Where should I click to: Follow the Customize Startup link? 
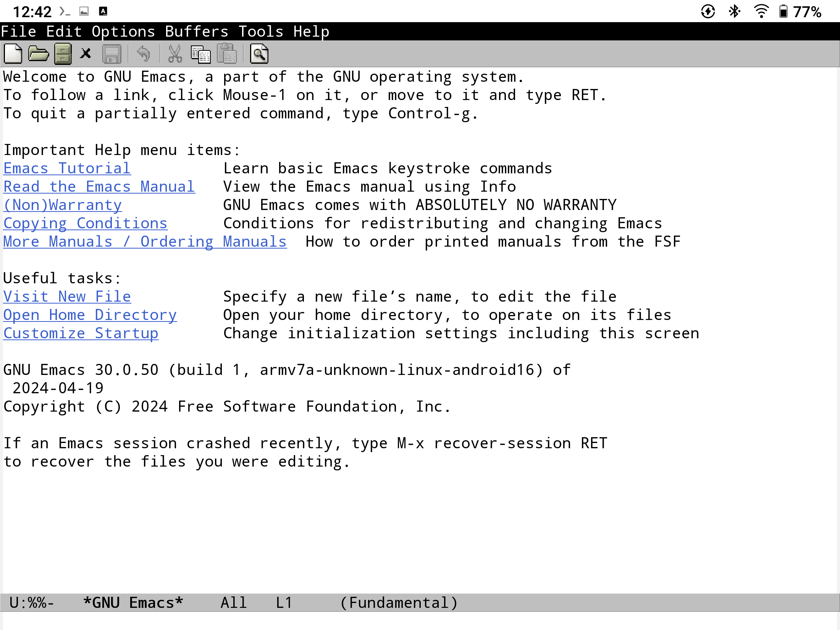[x=81, y=333]
